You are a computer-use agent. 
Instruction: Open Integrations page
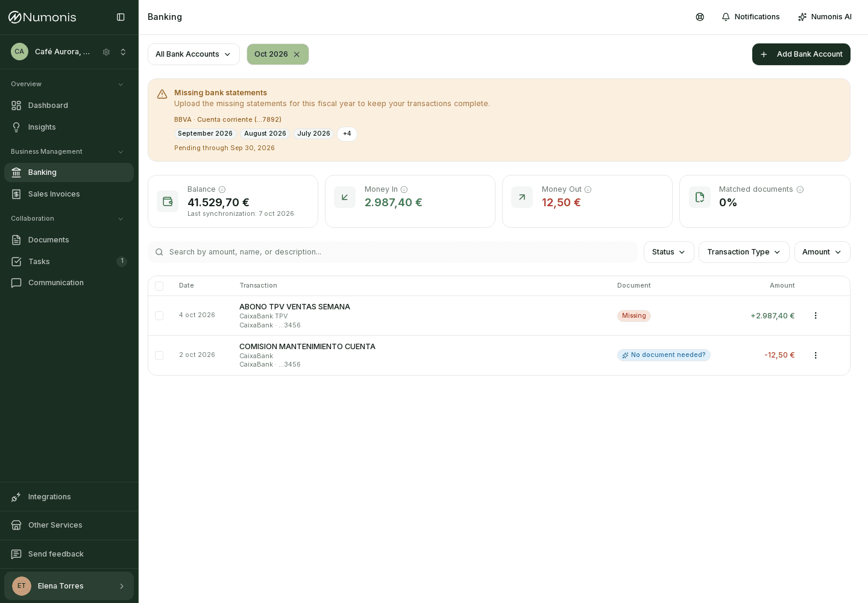pos(69,497)
